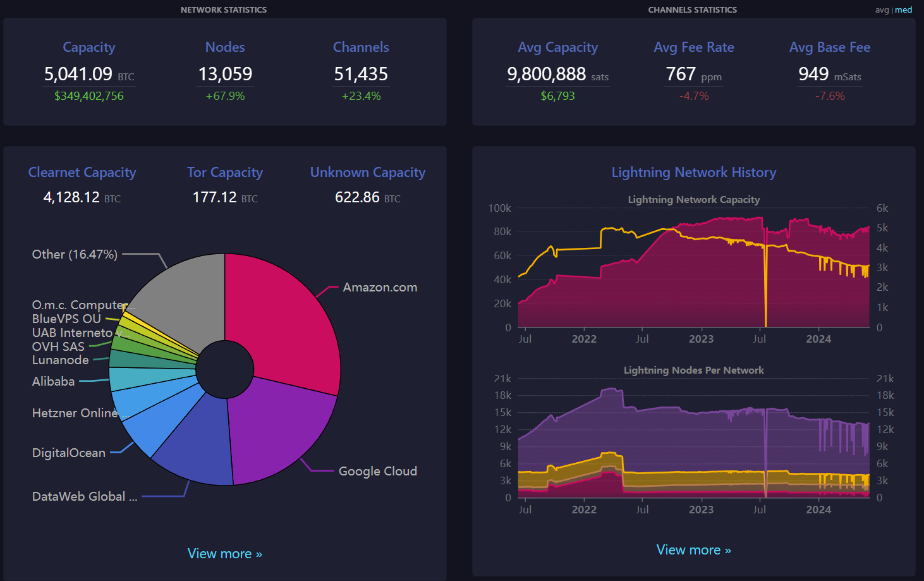Click the CHANNELS STATISTICS header
Image resolution: width=924 pixels, height=581 pixels.
point(693,9)
